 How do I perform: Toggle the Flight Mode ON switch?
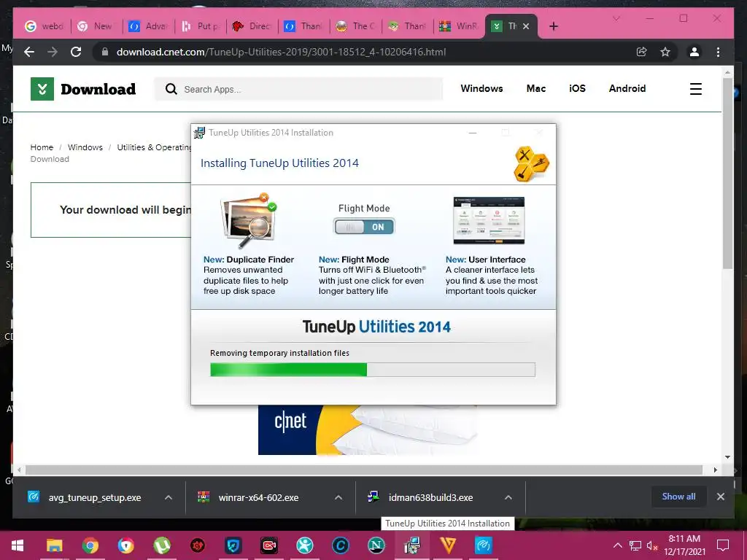(364, 227)
